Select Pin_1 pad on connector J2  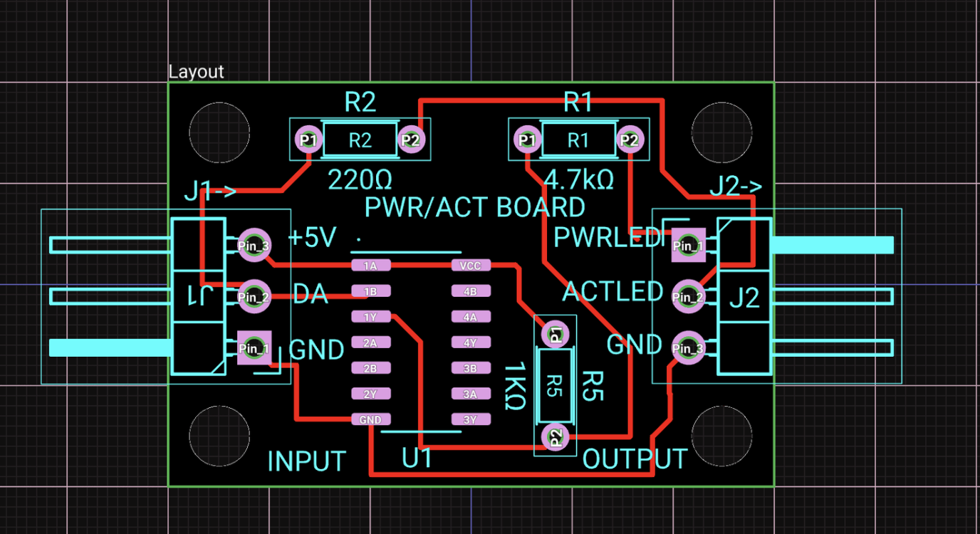point(687,245)
